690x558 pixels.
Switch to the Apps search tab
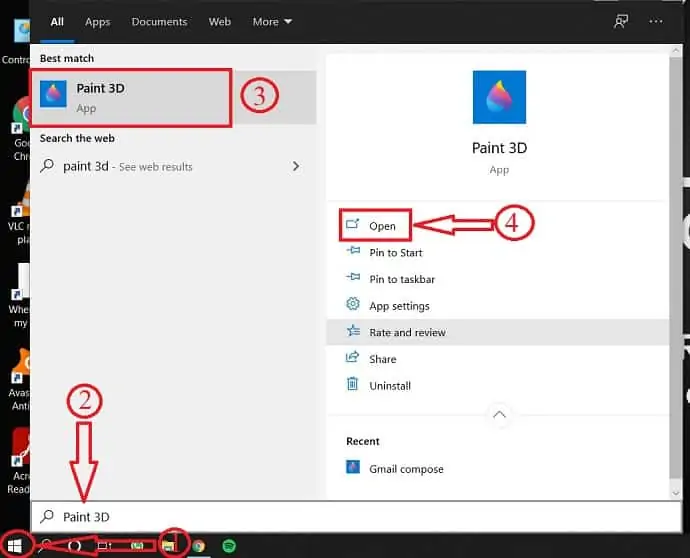pyautogui.click(x=97, y=22)
